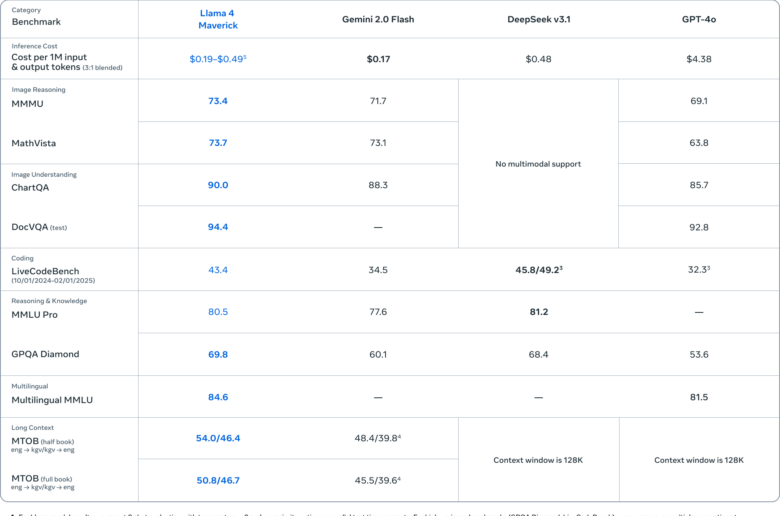Viewport: 780px width, 516px height.
Task: Click the 90.0 ChartQA score
Action: 218,185
